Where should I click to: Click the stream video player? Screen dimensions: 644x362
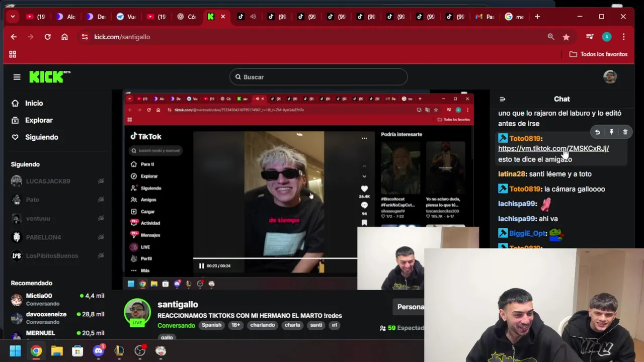(300, 190)
